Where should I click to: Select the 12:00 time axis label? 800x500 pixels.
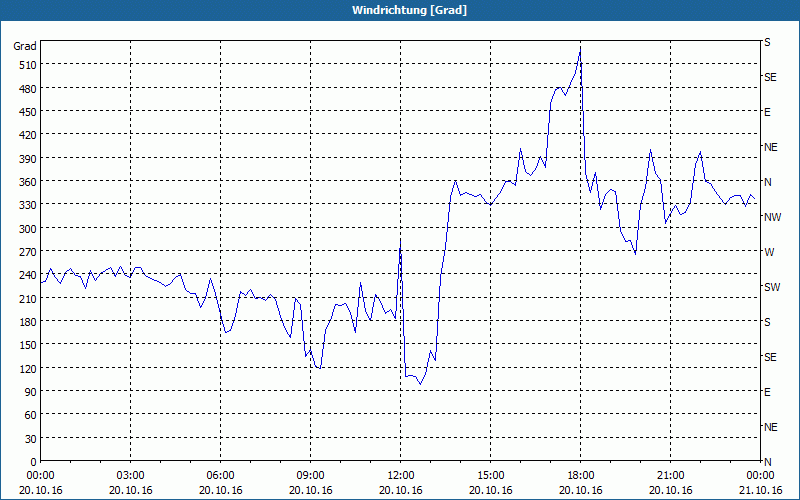pyautogui.click(x=401, y=476)
